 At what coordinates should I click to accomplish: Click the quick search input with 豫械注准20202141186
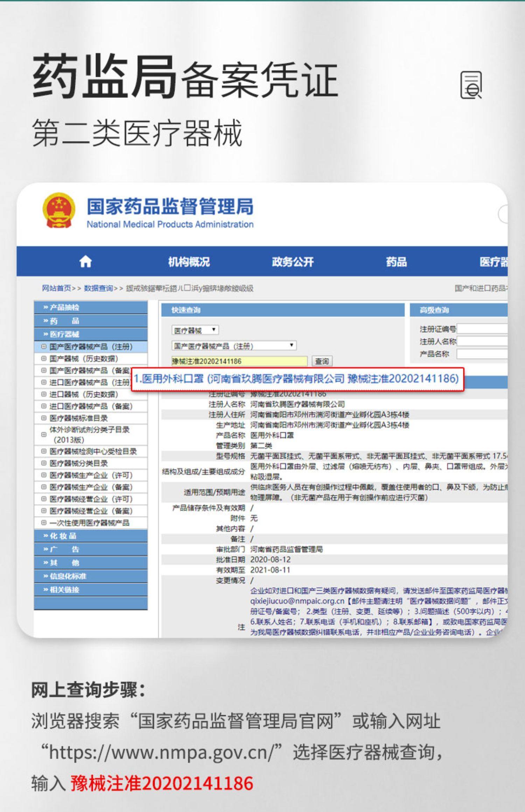click(239, 361)
